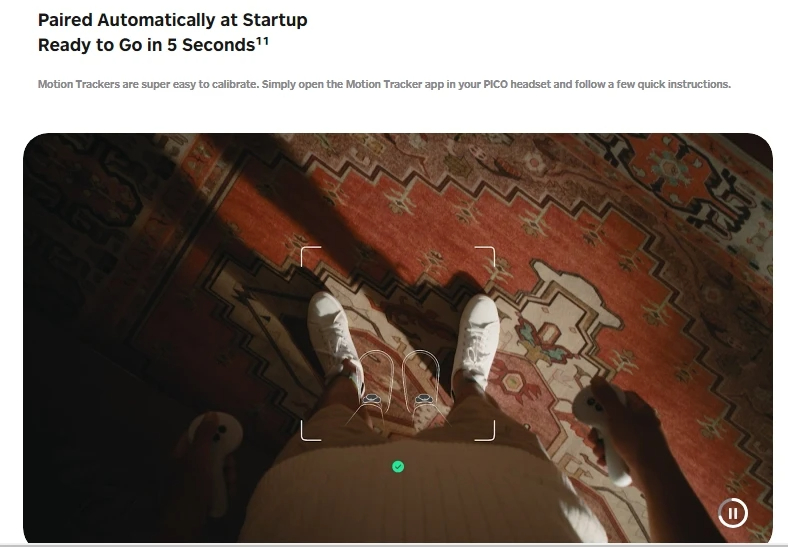
Task: Select the right foot outline graphic
Action: click(x=421, y=381)
